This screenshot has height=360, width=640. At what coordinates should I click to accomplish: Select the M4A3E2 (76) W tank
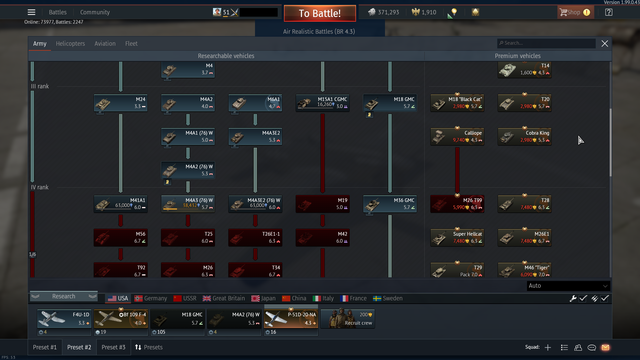point(255,204)
